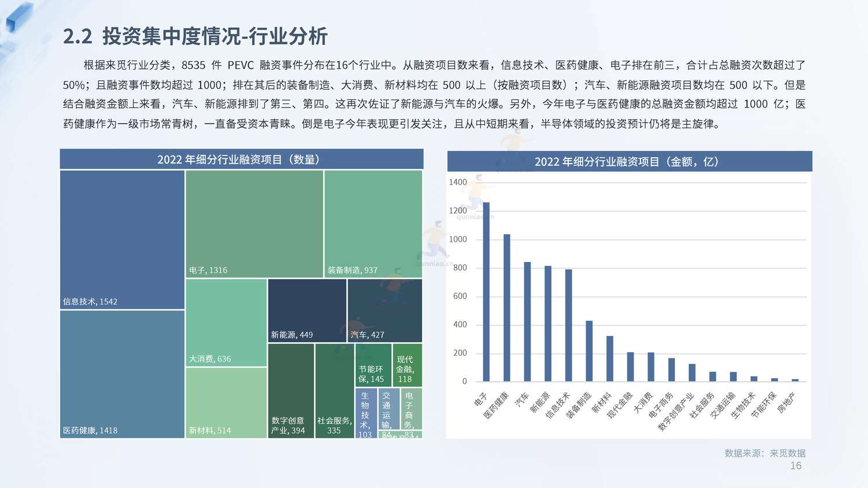Click the y-axis value 200
This screenshot has width=868, height=488.
click(x=460, y=353)
